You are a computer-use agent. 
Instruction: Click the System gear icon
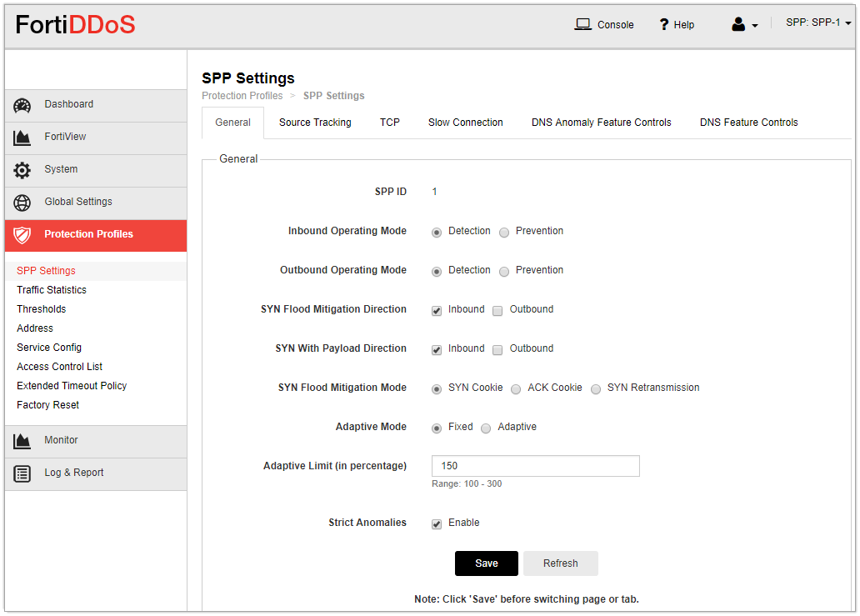pyautogui.click(x=22, y=170)
